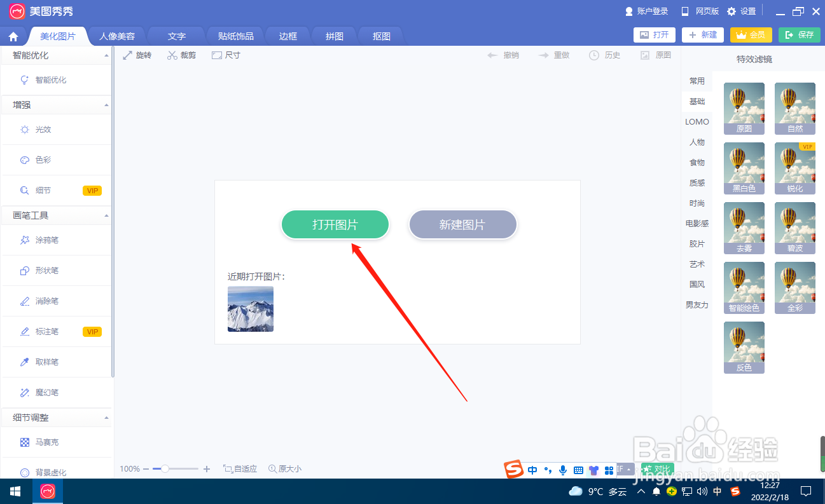825x504 pixels.
Task: Open the LOMO filter category
Action: 697,121
